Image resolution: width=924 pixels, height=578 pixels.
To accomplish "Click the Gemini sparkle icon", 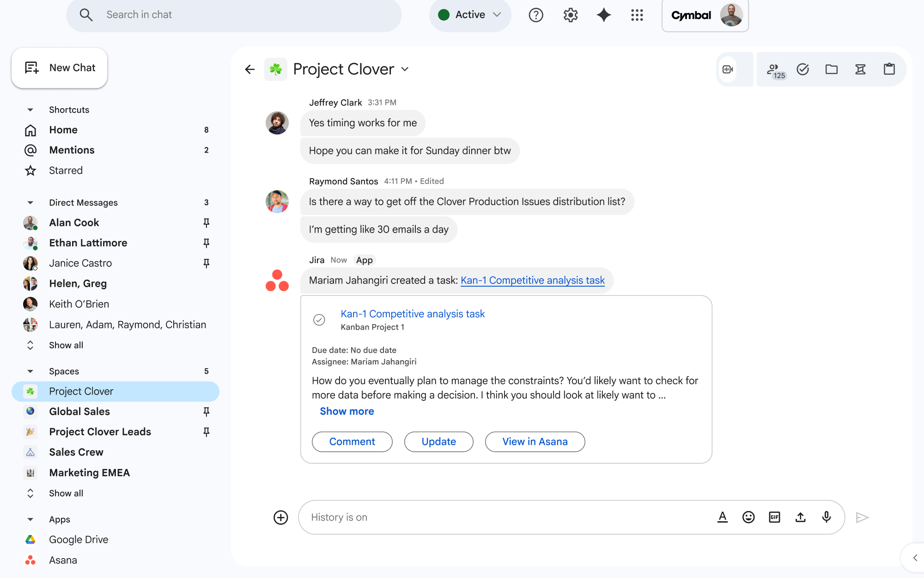I will click(604, 15).
